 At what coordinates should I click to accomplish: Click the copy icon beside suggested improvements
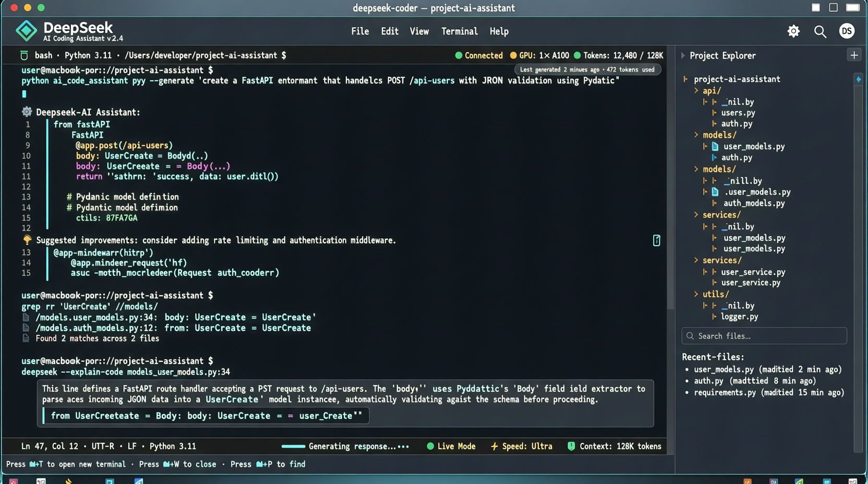656,240
